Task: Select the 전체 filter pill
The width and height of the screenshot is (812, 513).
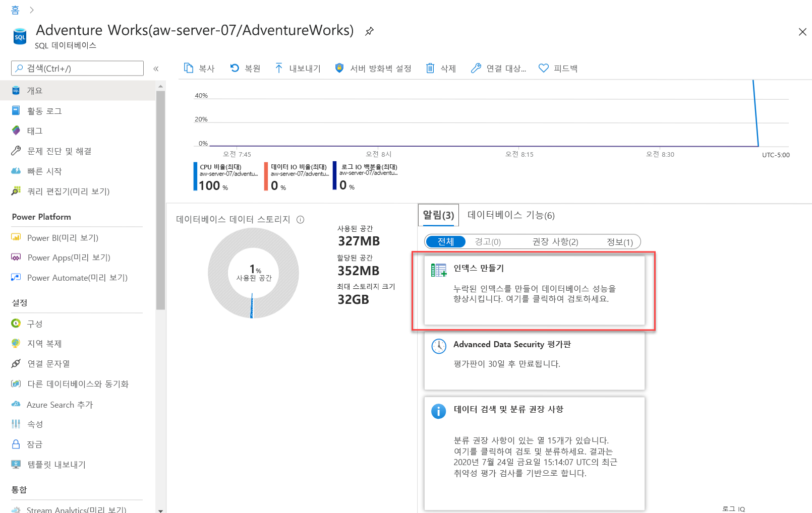Action: tap(446, 242)
